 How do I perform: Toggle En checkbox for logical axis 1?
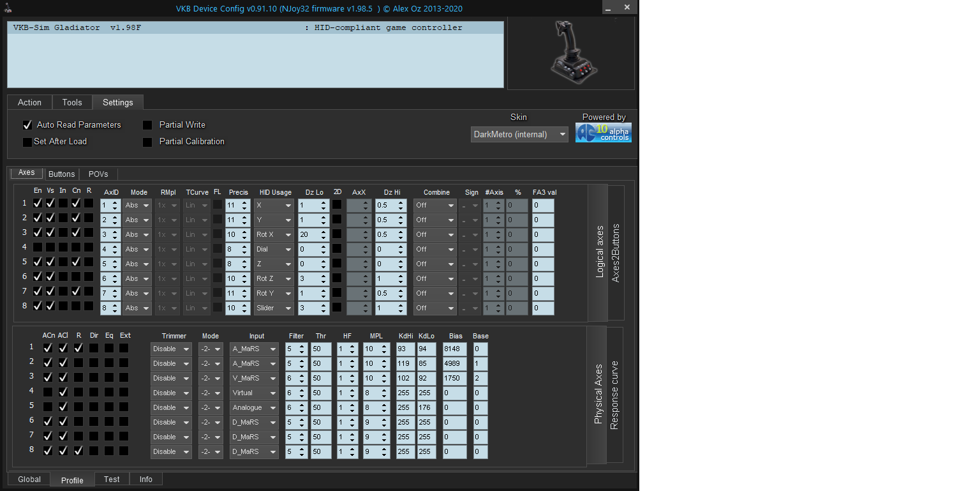38,203
